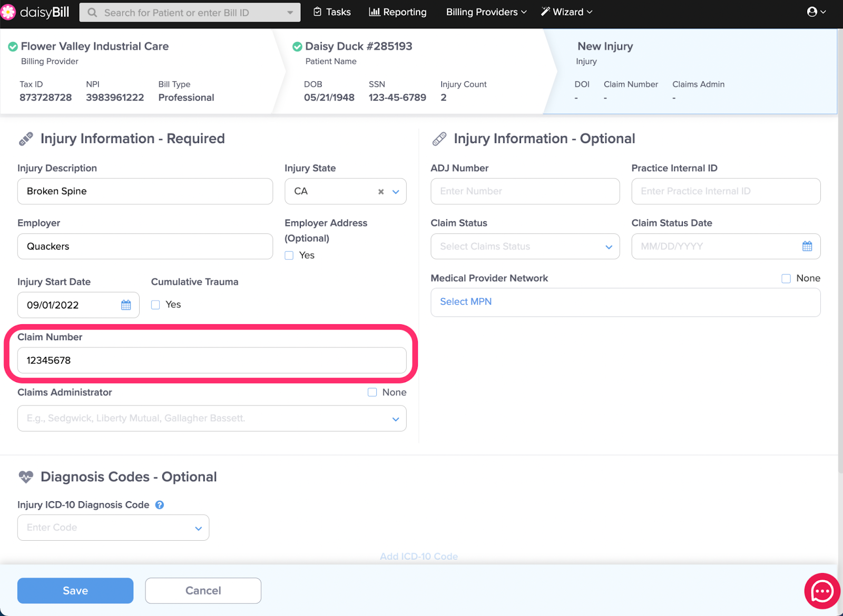The image size is (843, 616).
Task: Open the Wizard menu
Action: click(x=566, y=12)
